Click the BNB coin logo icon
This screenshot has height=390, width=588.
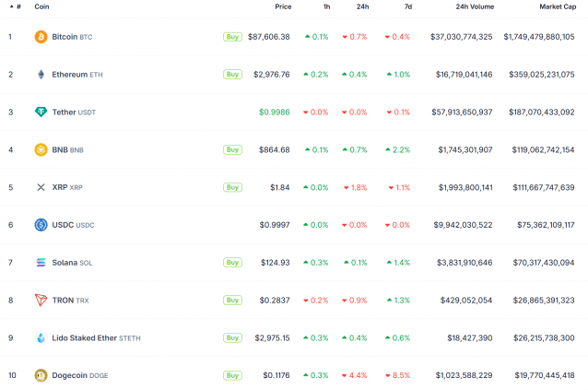pyautogui.click(x=41, y=149)
